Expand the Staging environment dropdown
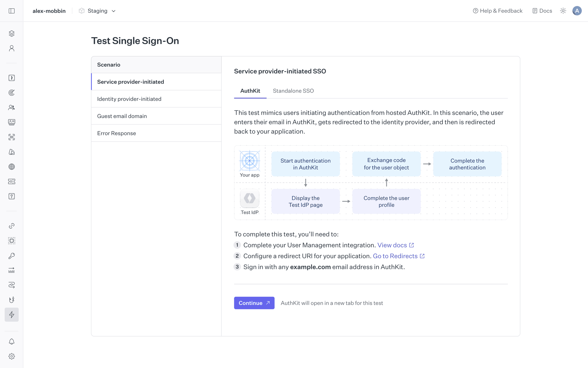588x368 pixels. (x=97, y=11)
